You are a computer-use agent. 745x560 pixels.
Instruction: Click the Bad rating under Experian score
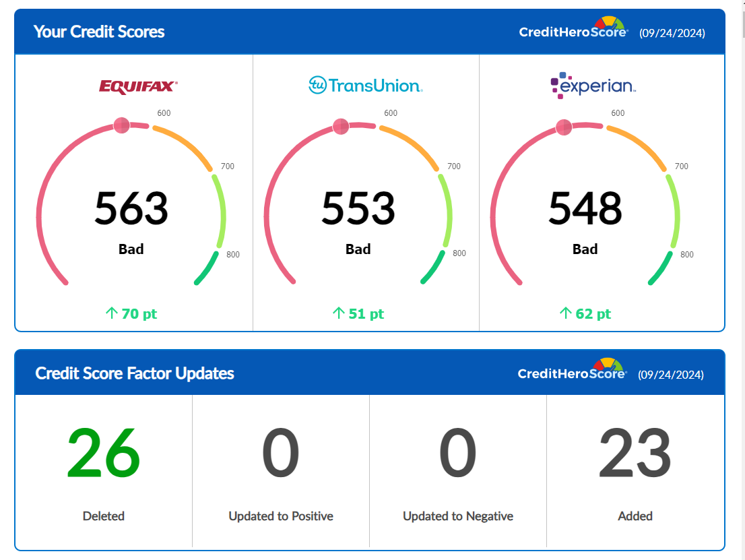tap(585, 249)
